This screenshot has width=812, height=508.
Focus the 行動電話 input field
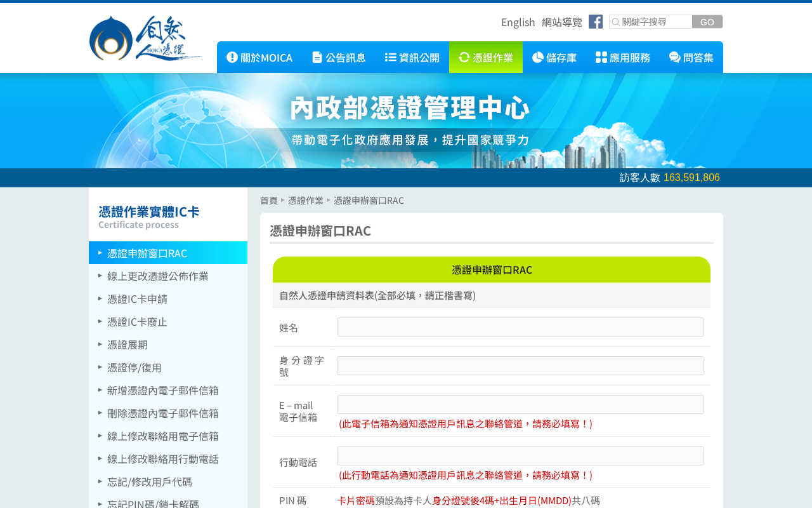pos(520,456)
